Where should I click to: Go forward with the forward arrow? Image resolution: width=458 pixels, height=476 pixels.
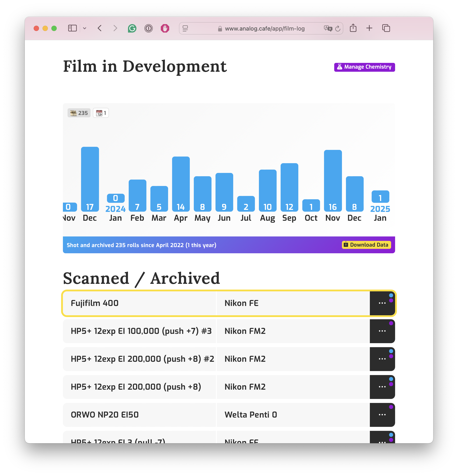[x=115, y=28]
